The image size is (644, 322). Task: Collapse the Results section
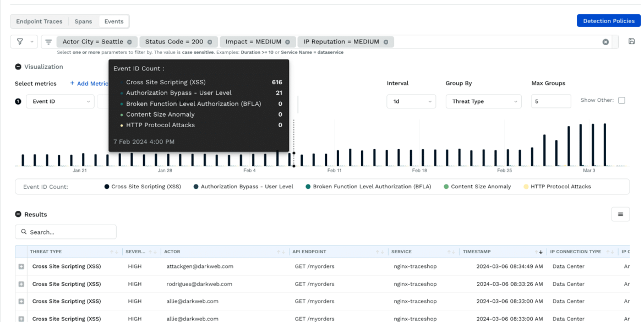pyautogui.click(x=18, y=215)
